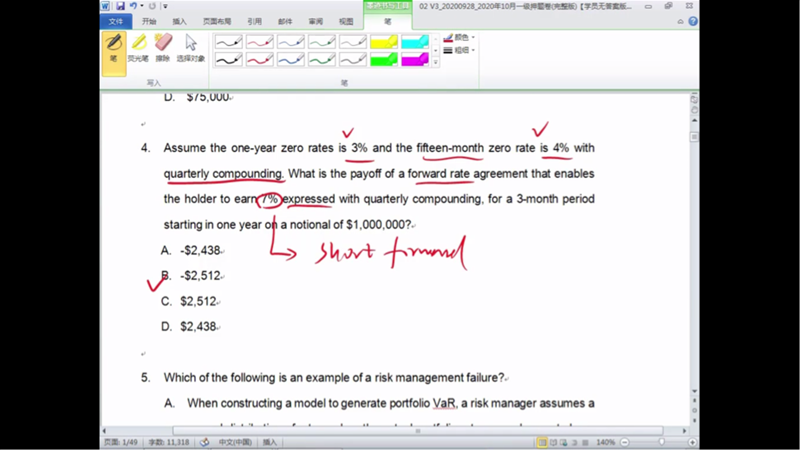Open the pen Color (颜色) dropdown
Image resolution: width=800 pixels, height=450 pixels.
coord(459,37)
